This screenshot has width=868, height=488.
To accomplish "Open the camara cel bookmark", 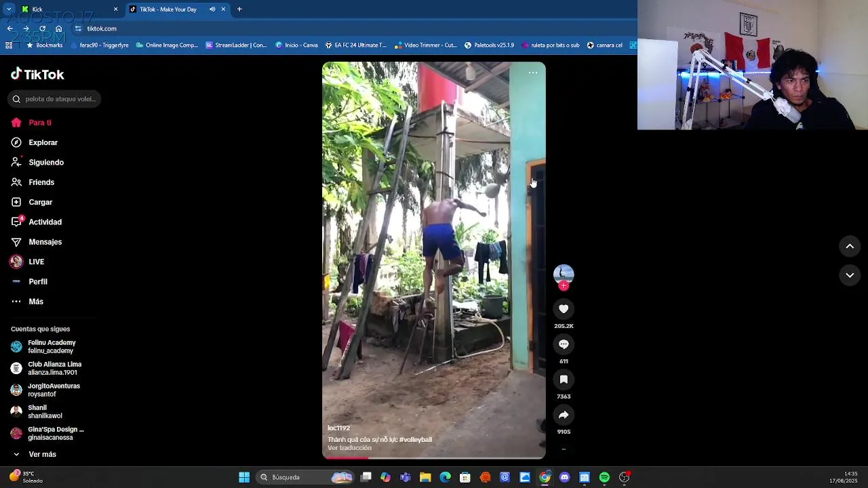I will (x=605, y=45).
